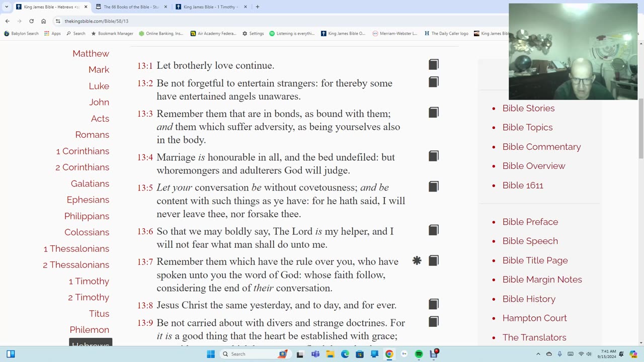The width and height of the screenshot is (644, 362).
Task: Go to the browser home page
Action: (x=43, y=21)
